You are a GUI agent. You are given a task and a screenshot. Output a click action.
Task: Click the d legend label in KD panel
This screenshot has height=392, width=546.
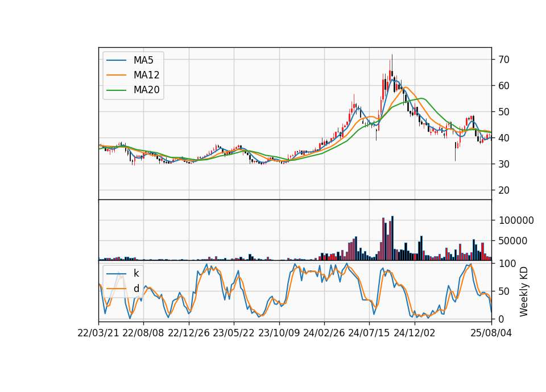[136, 289]
